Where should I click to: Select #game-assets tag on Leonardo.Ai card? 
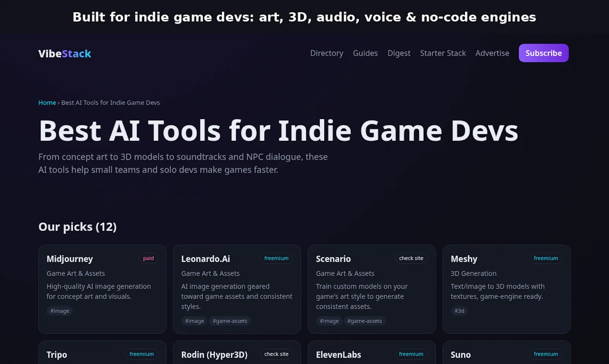pos(230,321)
